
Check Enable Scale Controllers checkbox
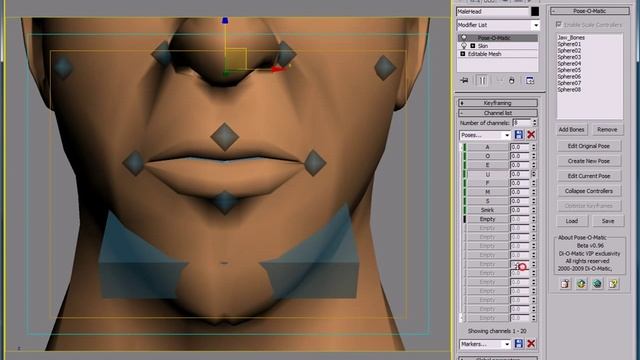(559, 24)
